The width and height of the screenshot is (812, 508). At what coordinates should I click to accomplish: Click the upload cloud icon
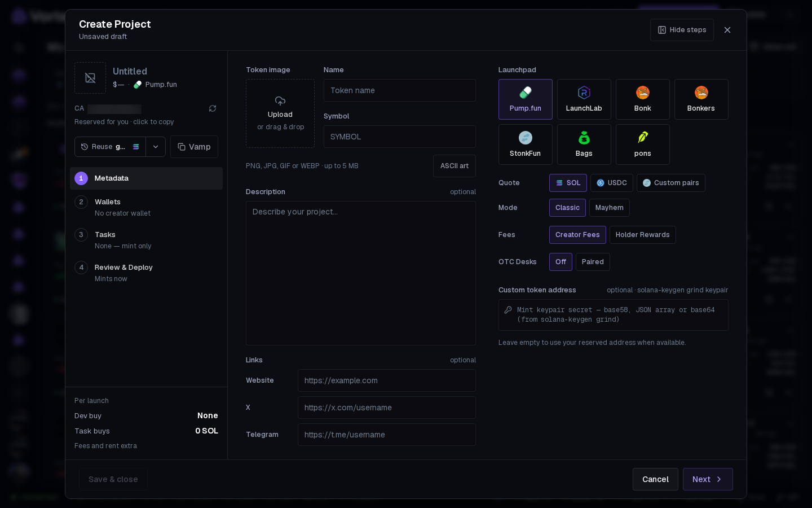(x=280, y=101)
